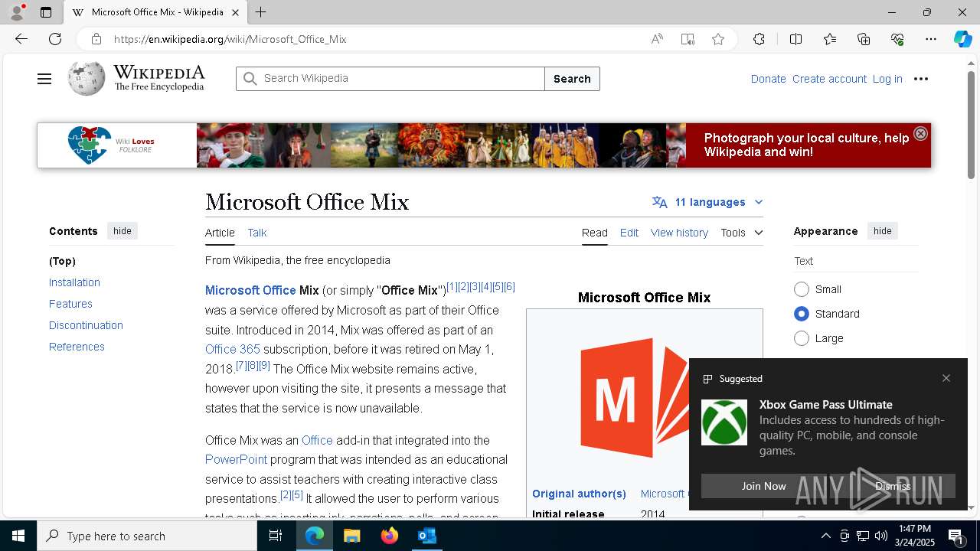Jump to References section in Contents
The height and width of the screenshot is (551, 980).
pos(77,347)
